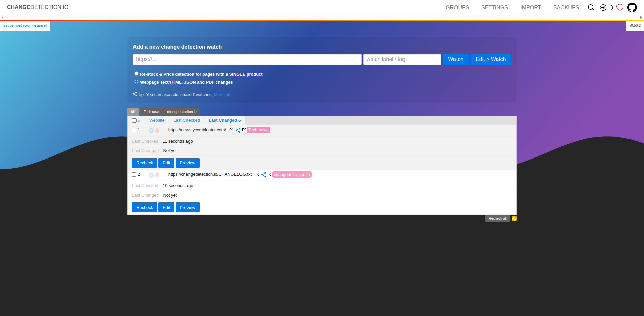Image resolution: width=644 pixels, height=316 pixels.
Task: Click the Edit > Watch button
Action: click(490, 59)
